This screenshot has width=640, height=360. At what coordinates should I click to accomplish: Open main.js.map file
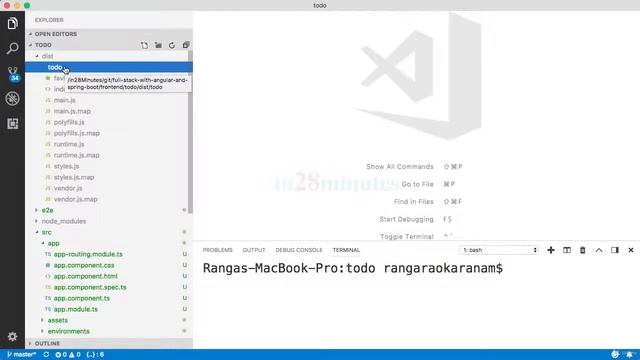point(72,111)
